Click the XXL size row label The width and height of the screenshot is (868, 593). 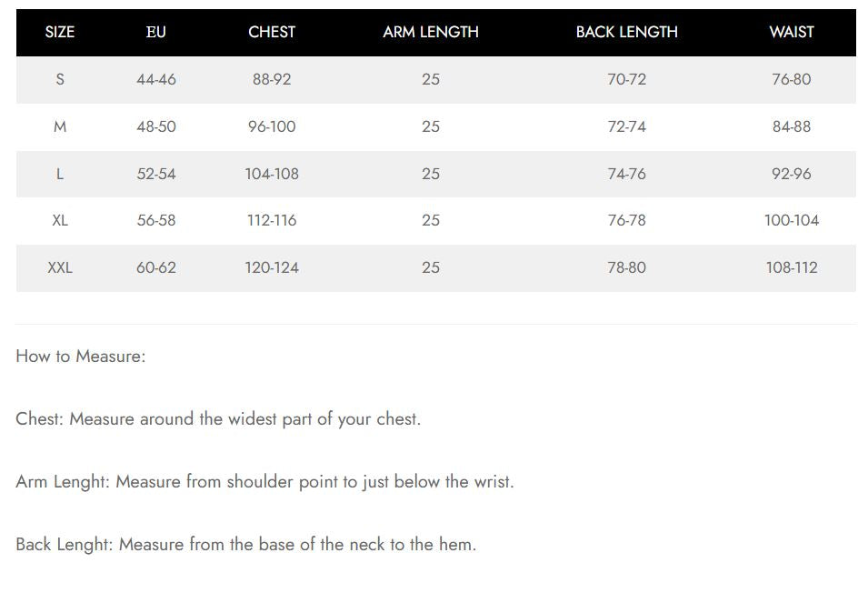[60, 267]
